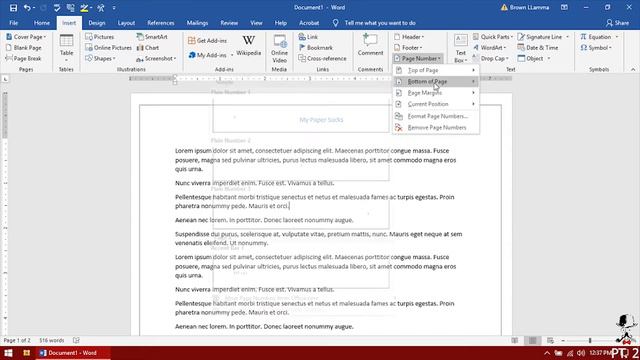Open the Screenshot dropdown
Screen dimensions: 640x360
pos(156,58)
